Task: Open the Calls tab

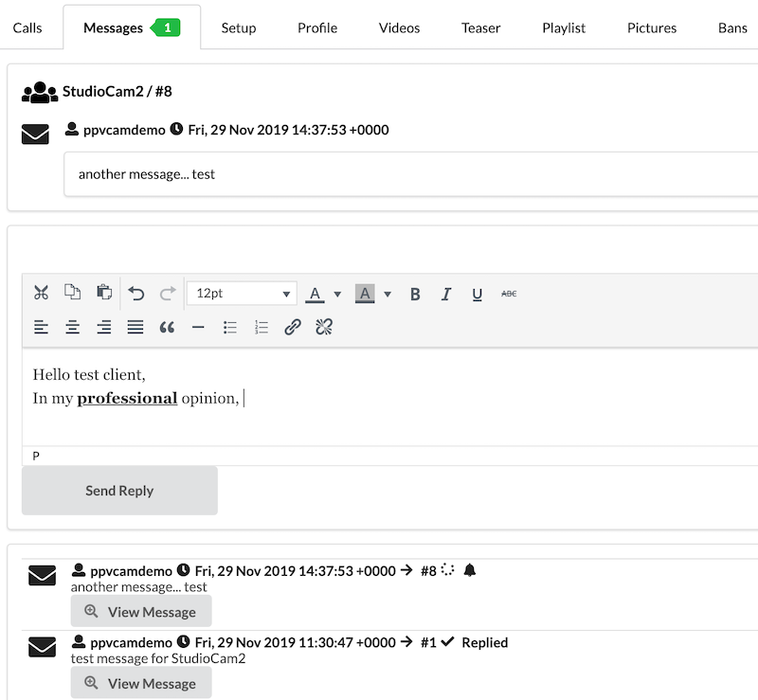Action: click(27, 28)
